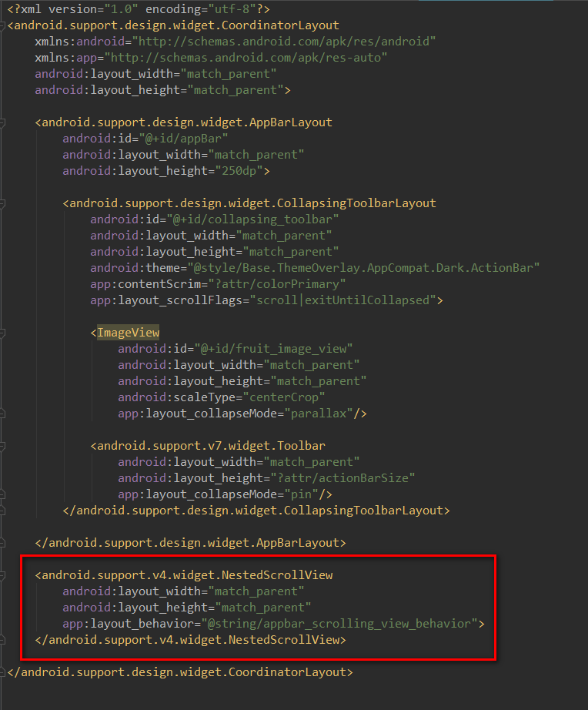Click the closing CollapsingToolbarLayout tag text
The height and width of the screenshot is (710, 588).
click(256, 511)
